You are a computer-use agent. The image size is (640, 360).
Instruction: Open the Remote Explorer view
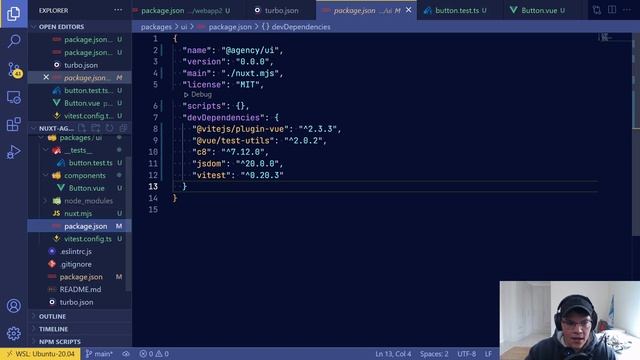[x=13, y=98]
